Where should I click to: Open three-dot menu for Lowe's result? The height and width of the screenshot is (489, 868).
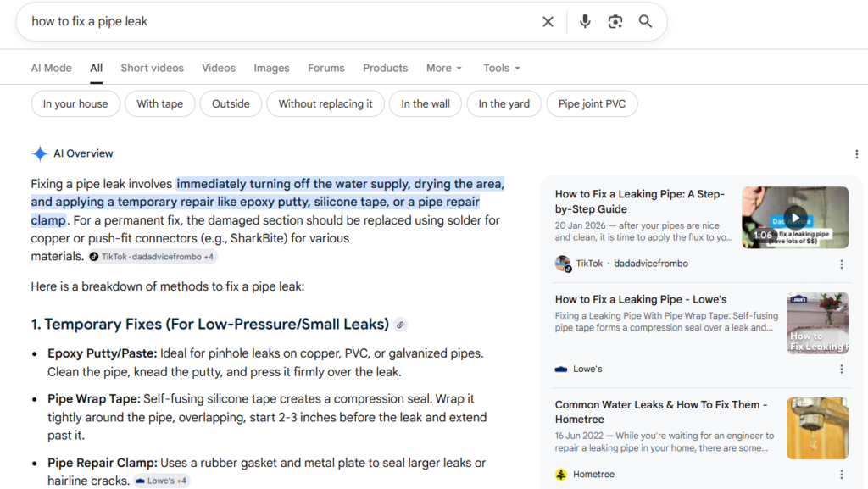point(842,369)
